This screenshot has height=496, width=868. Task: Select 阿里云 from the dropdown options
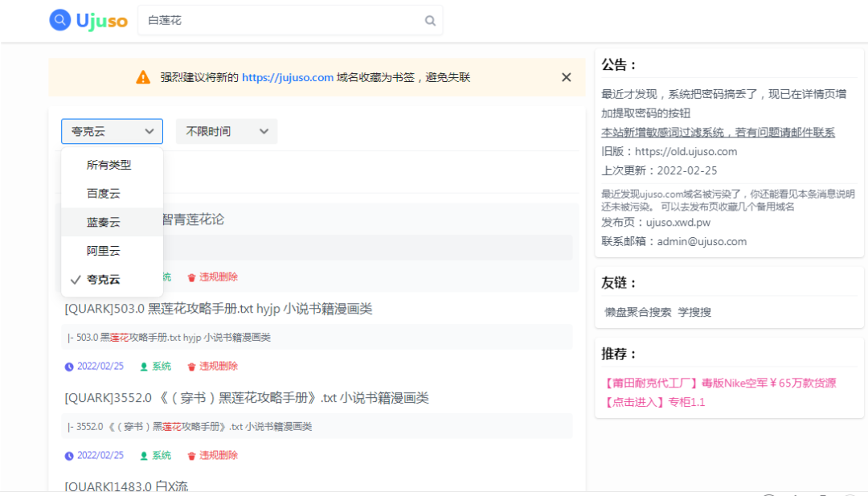pos(104,252)
